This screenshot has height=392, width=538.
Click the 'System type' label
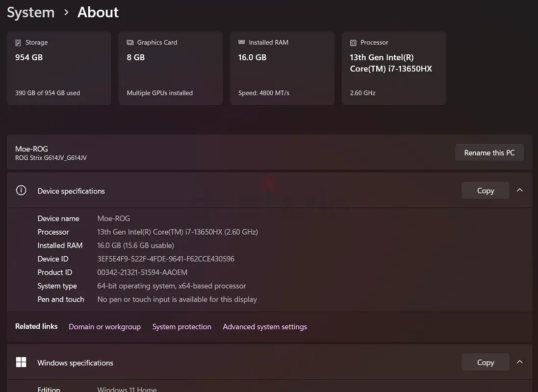click(57, 286)
